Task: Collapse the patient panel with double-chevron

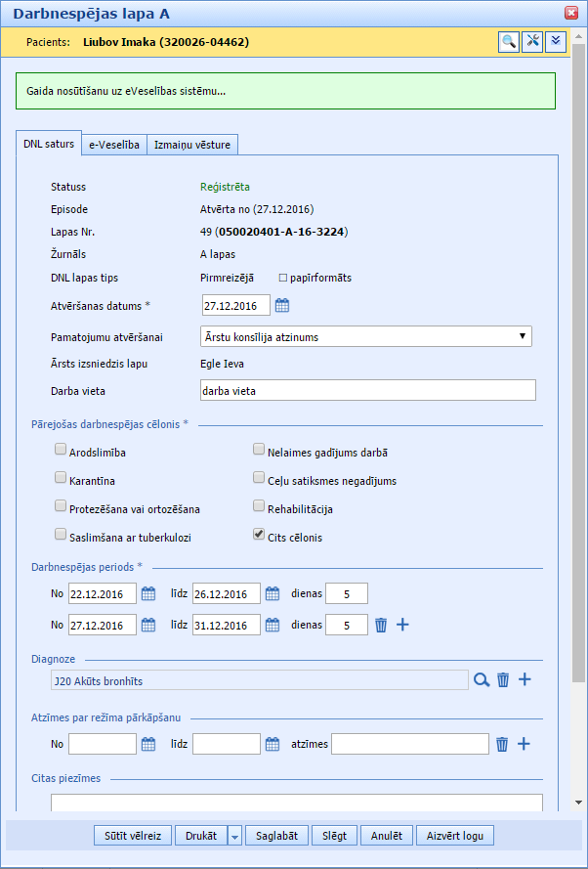Action: pyautogui.click(x=556, y=41)
